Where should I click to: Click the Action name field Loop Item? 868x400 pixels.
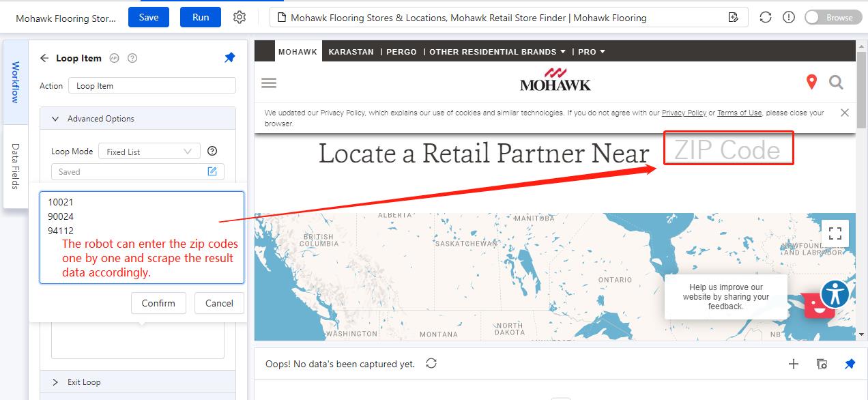[x=152, y=85]
